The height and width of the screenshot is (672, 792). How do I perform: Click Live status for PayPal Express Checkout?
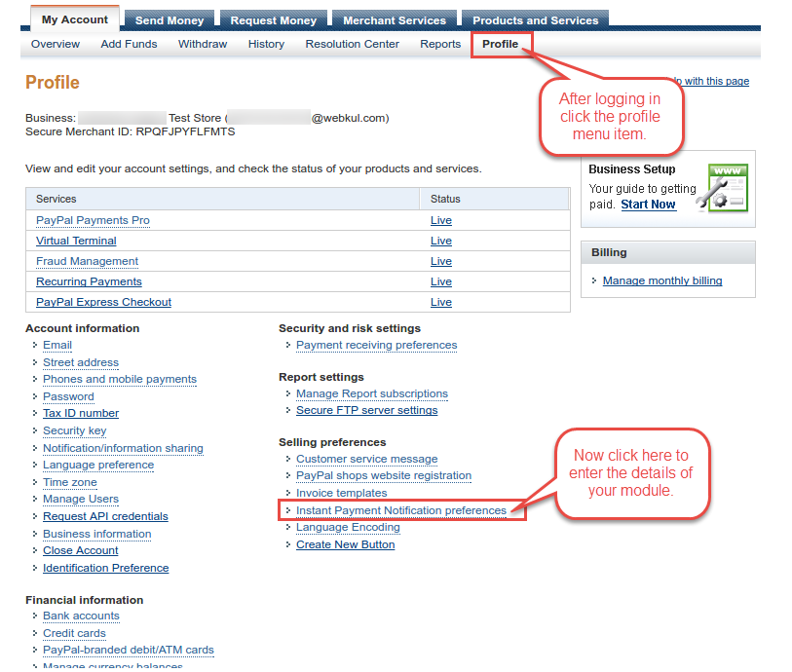click(x=441, y=302)
